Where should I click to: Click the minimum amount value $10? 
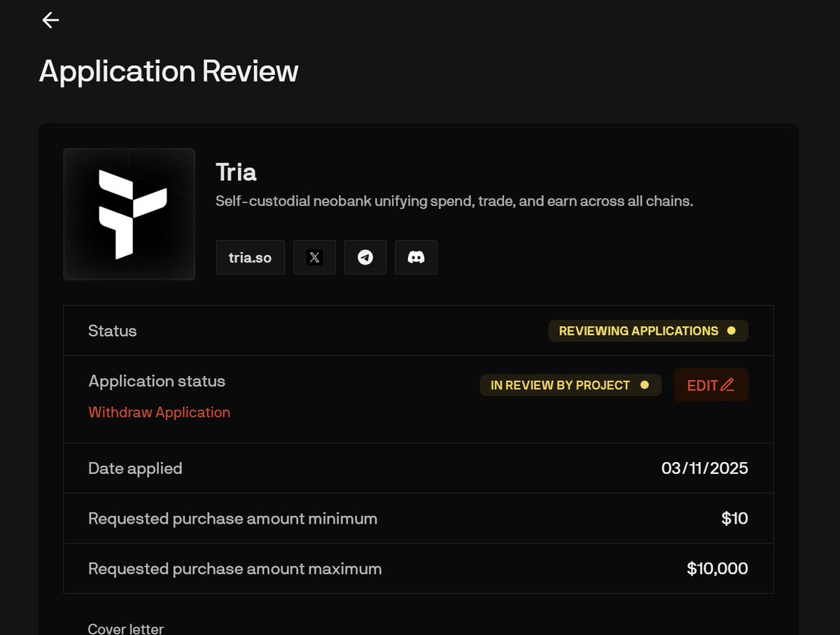tap(735, 519)
